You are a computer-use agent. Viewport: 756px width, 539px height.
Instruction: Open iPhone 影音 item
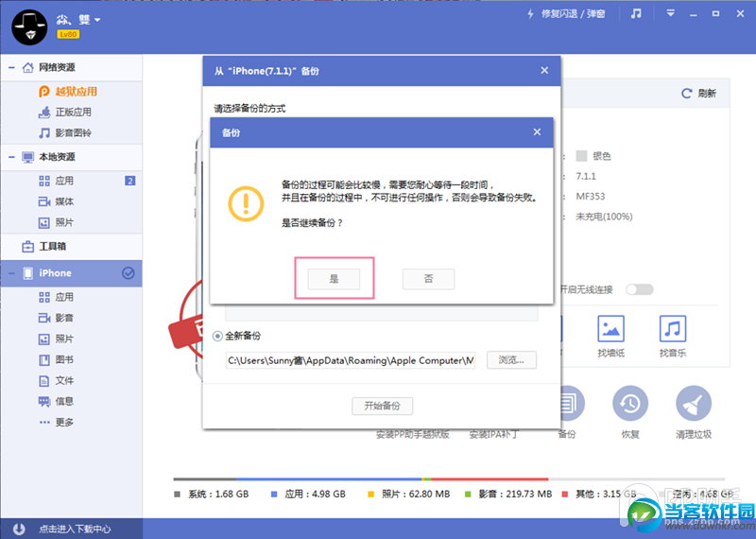[64, 318]
